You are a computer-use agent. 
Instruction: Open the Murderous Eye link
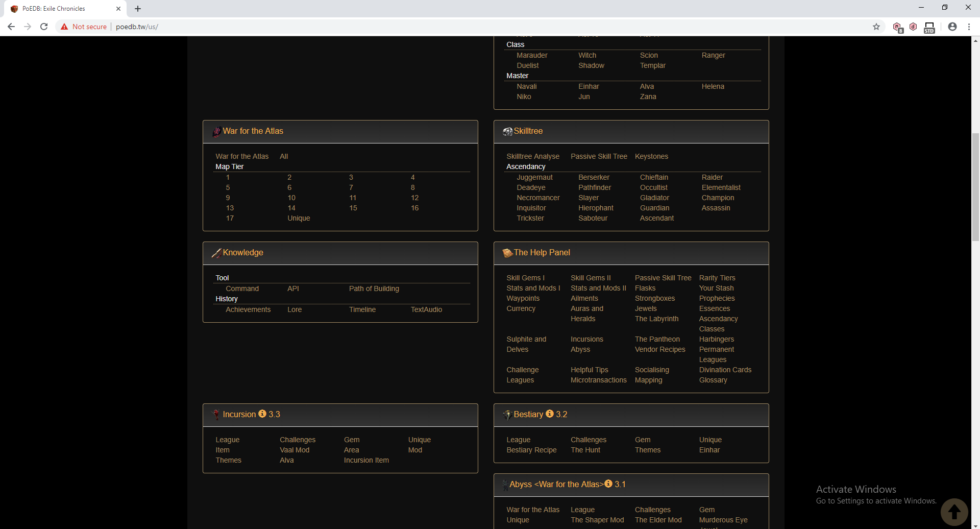point(723,520)
